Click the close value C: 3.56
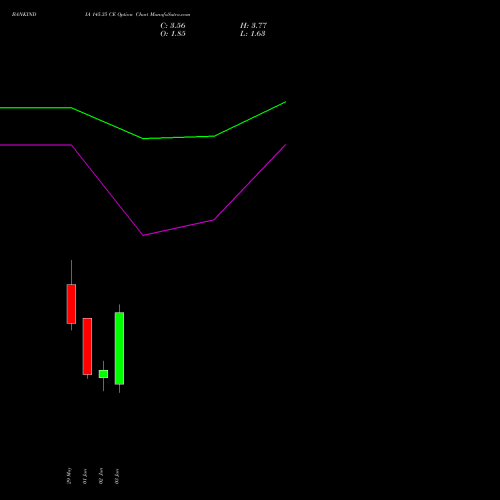Image resolution: width=500 pixels, height=500 pixels. point(173,26)
